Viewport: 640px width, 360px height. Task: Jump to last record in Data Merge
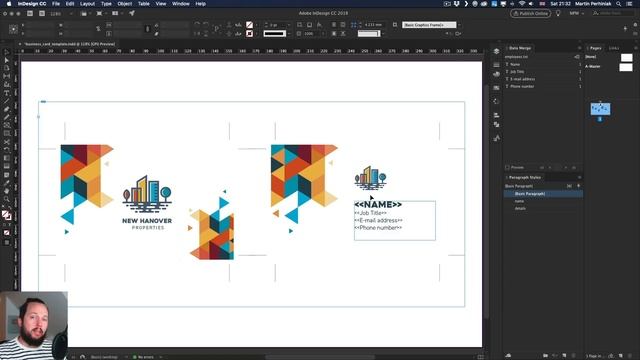click(574, 167)
